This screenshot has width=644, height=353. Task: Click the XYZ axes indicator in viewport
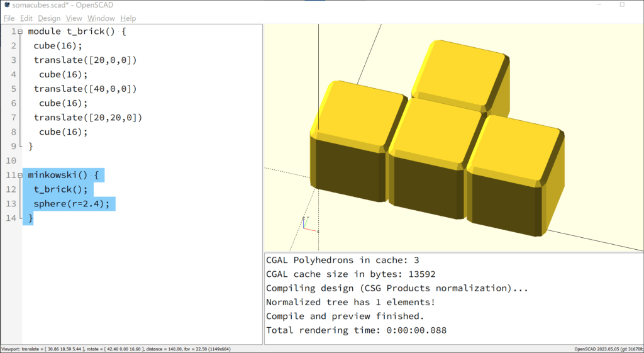310,225
